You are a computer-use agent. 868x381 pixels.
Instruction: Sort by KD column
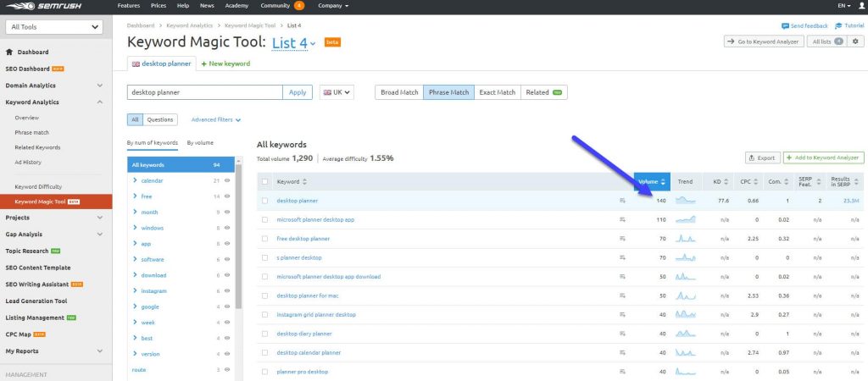[726, 182]
